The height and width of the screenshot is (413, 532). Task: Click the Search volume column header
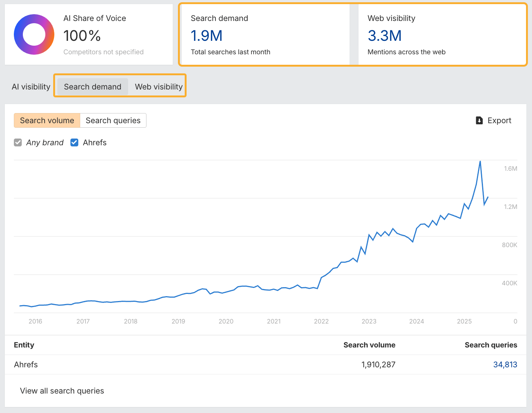click(369, 345)
